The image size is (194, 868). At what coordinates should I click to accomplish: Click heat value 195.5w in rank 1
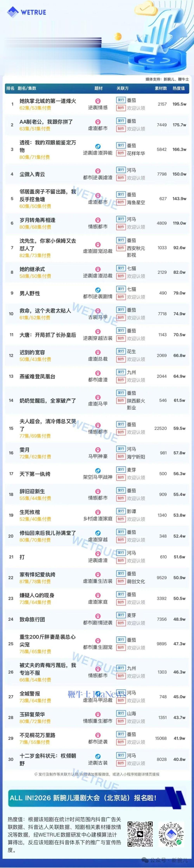[x=179, y=104]
